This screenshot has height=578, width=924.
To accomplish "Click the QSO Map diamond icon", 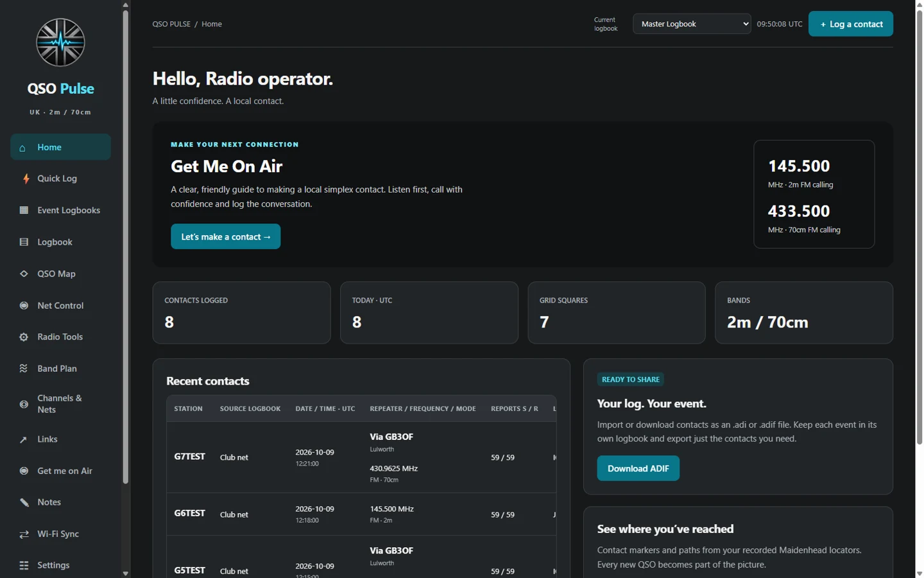I will [24, 274].
